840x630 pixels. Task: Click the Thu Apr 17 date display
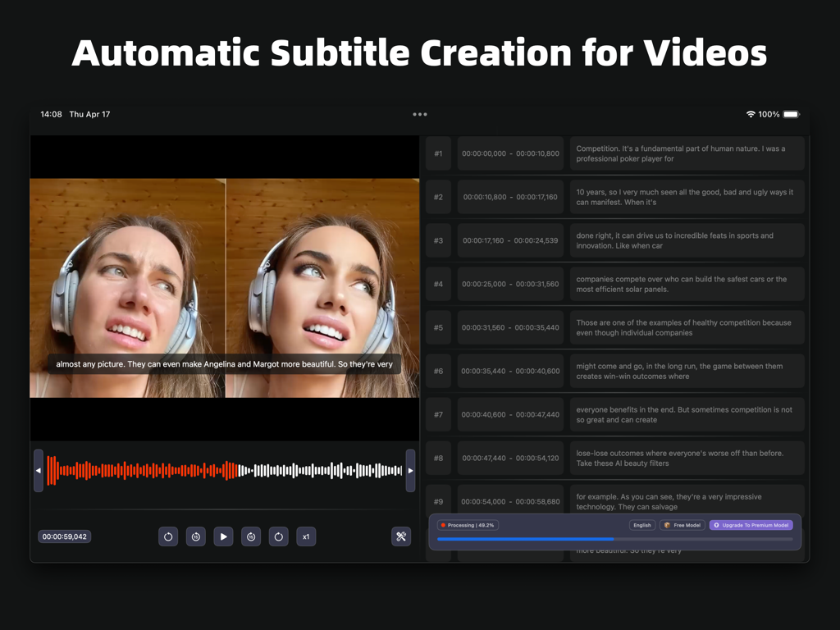[90, 114]
